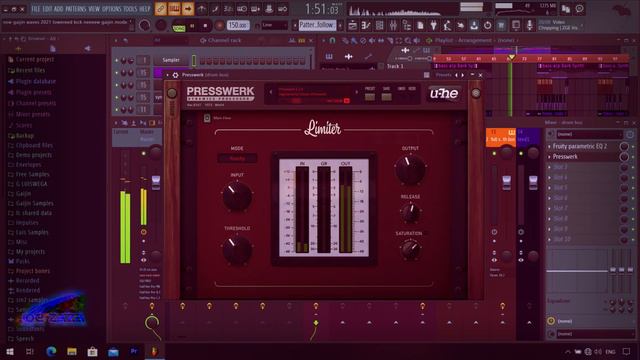Open Current project in browser
This screenshot has height=360, width=640.
tap(35, 59)
